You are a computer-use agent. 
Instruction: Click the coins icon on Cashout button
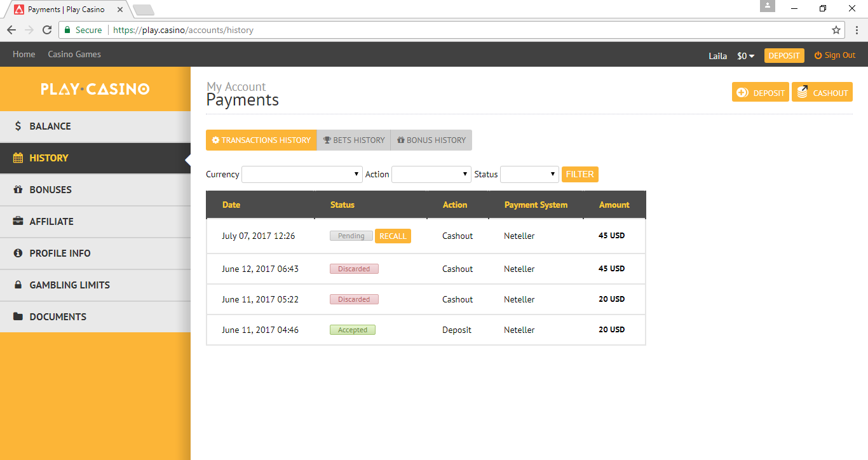pos(802,92)
